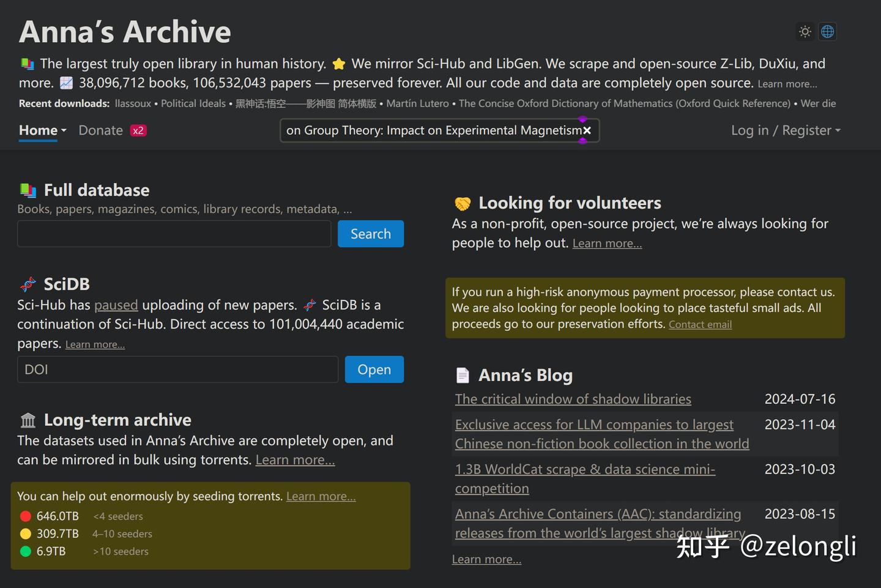Click the red dot for 646.0TB
Screen dimensions: 881x588
click(26, 516)
